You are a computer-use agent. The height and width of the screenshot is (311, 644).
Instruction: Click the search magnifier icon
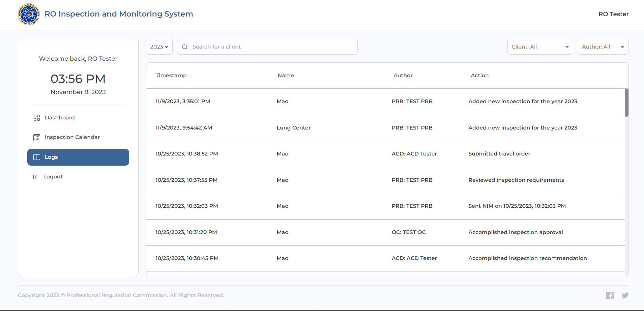(185, 47)
